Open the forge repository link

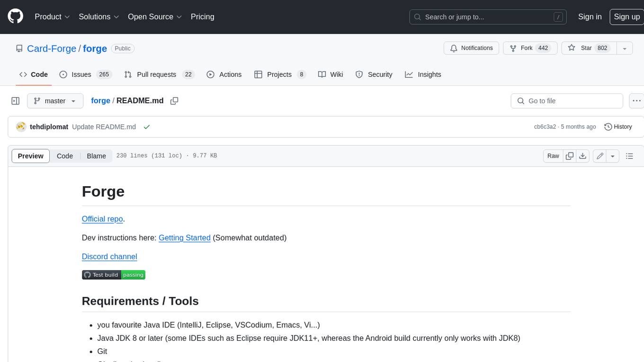point(95,48)
